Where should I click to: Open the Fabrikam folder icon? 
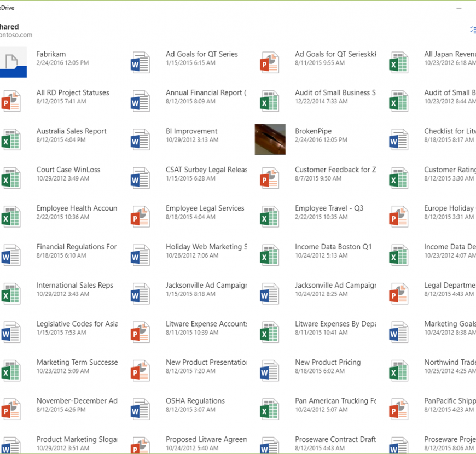coord(13,62)
